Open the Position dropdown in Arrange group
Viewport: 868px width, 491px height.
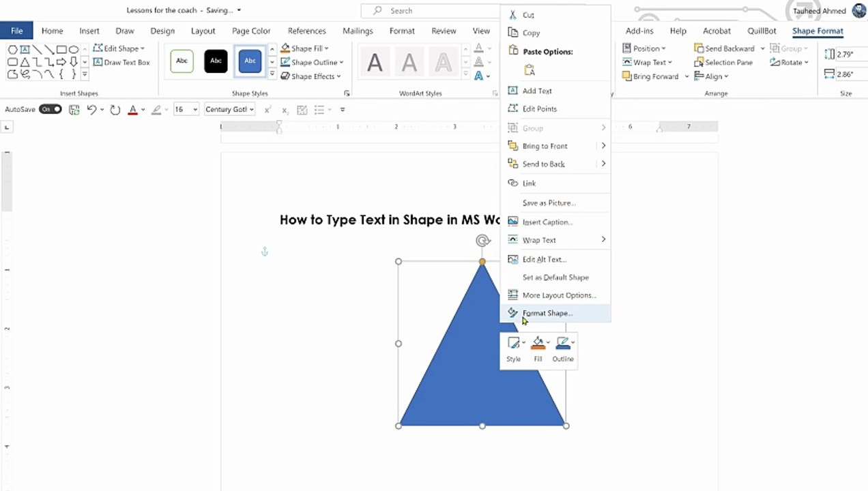click(643, 48)
